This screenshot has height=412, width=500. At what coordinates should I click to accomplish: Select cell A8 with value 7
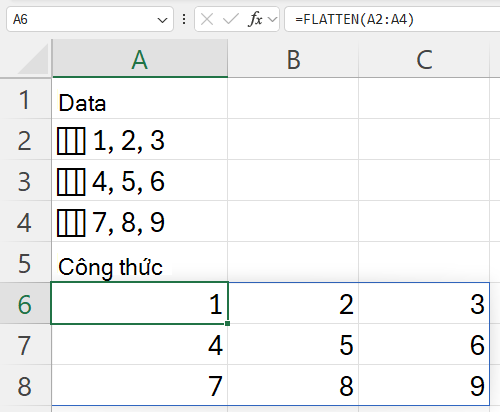[x=140, y=385]
